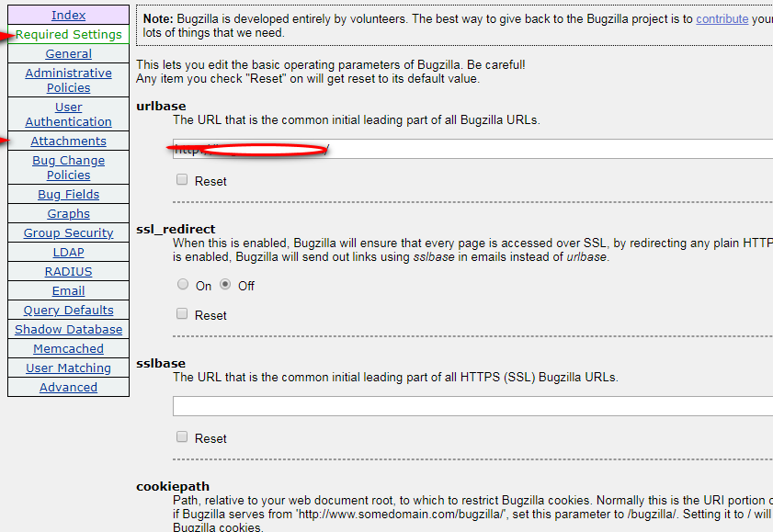Select On for ssl_redirect
773x532 pixels.
pos(183,285)
